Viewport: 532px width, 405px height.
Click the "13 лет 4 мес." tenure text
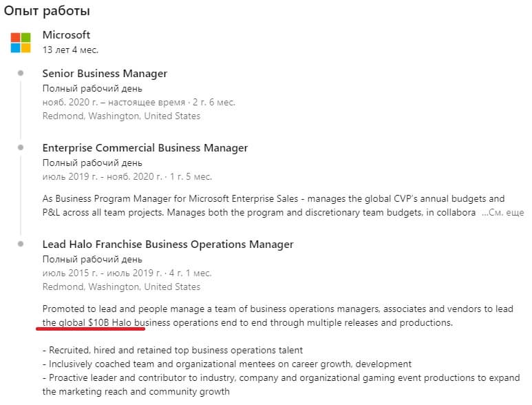[x=70, y=50]
